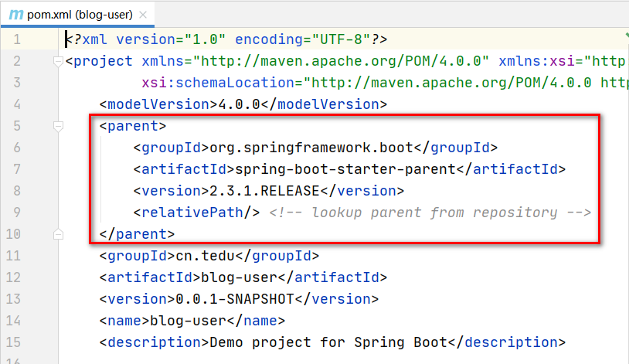This screenshot has height=364, width=629.
Task: Click the modelVersion value 4.0.0
Action: point(240,104)
